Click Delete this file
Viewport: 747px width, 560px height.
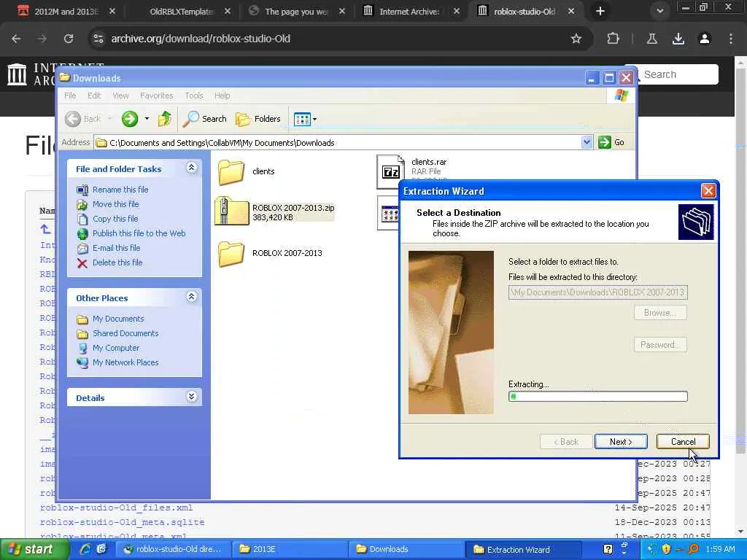[x=117, y=262]
